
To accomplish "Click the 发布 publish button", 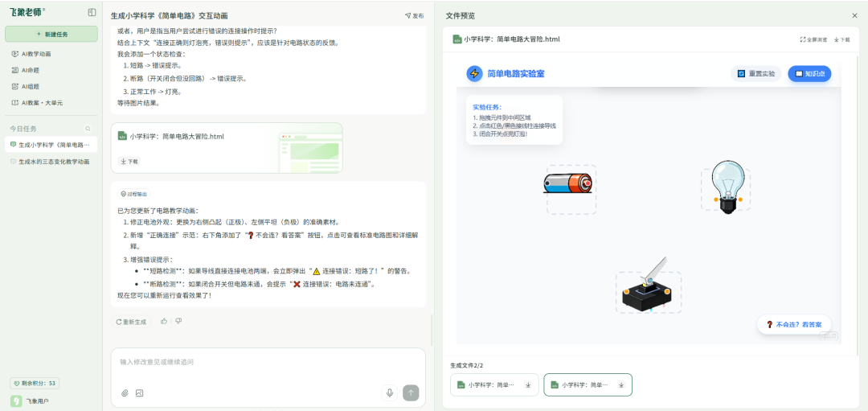I will tap(414, 15).
